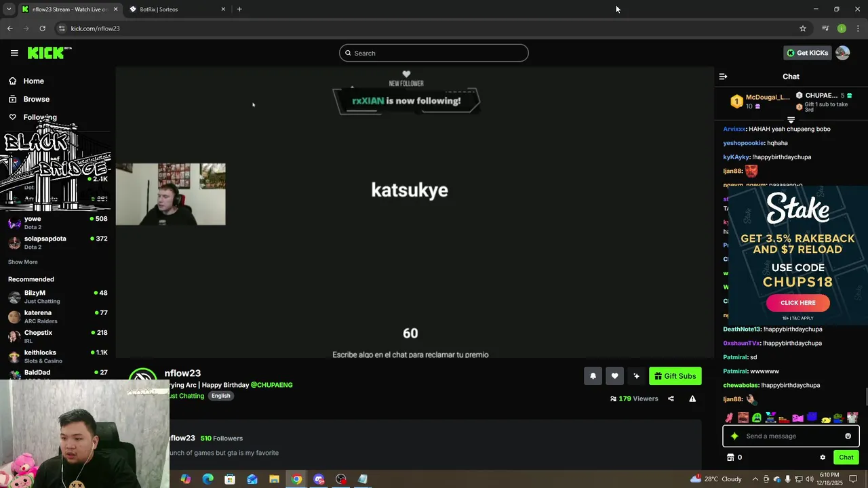Reload the page

pos(42,28)
